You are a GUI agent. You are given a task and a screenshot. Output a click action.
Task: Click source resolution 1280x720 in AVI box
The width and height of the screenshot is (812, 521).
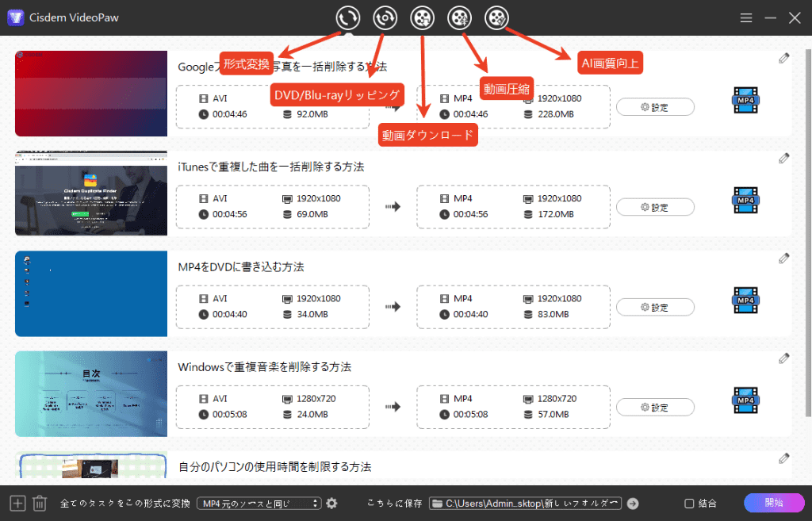point(316,398)
